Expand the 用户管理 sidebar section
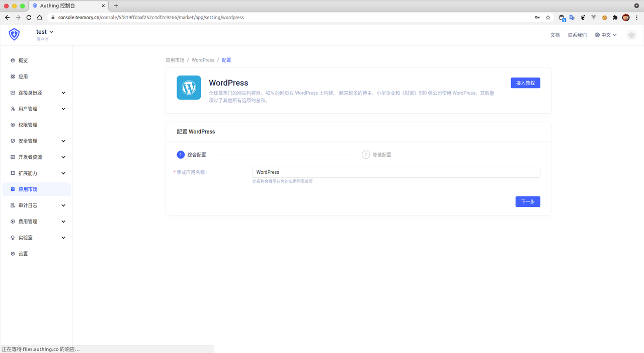Viewport: 644px width, 353px height. [x=36, y=109]
